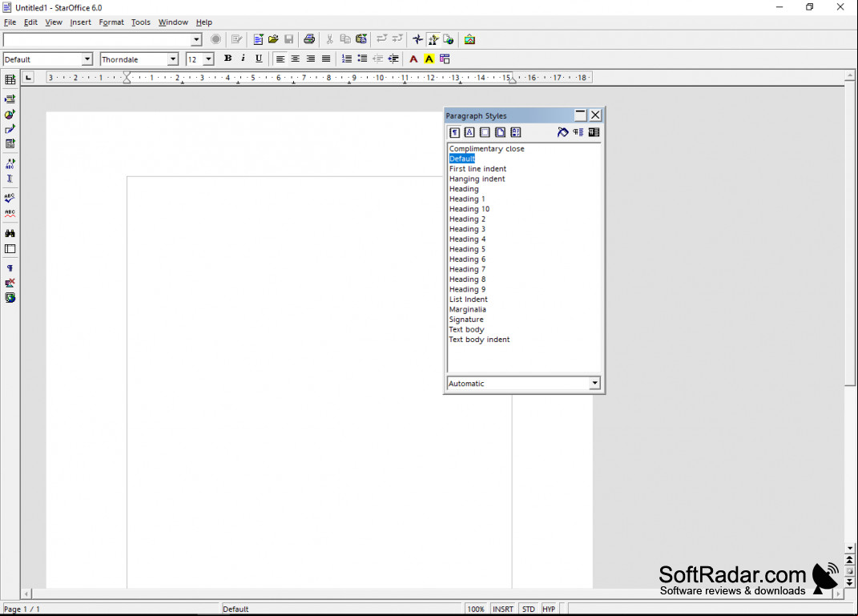
Task: Open the Format menu
Action: (111, 22)
